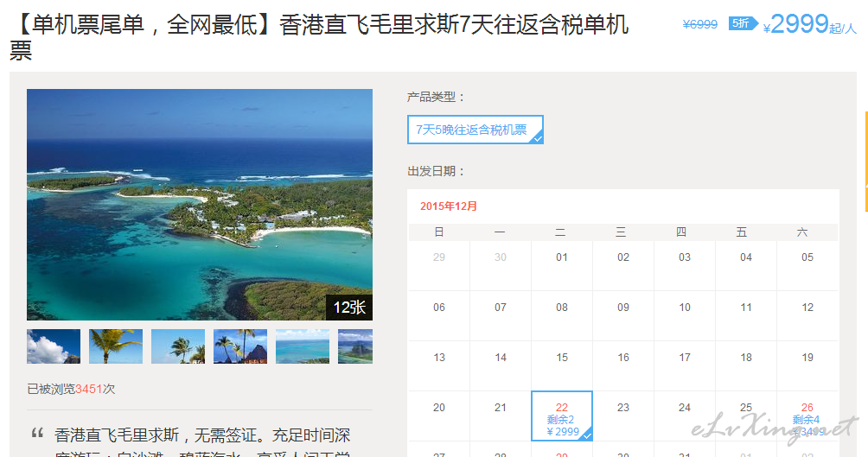Click calendar date 06
Viewport: 868px width, 457px height.
coord(439,307)
